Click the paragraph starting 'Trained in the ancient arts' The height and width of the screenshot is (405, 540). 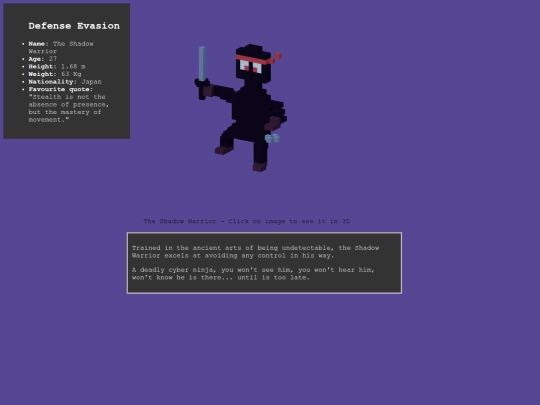256,252
